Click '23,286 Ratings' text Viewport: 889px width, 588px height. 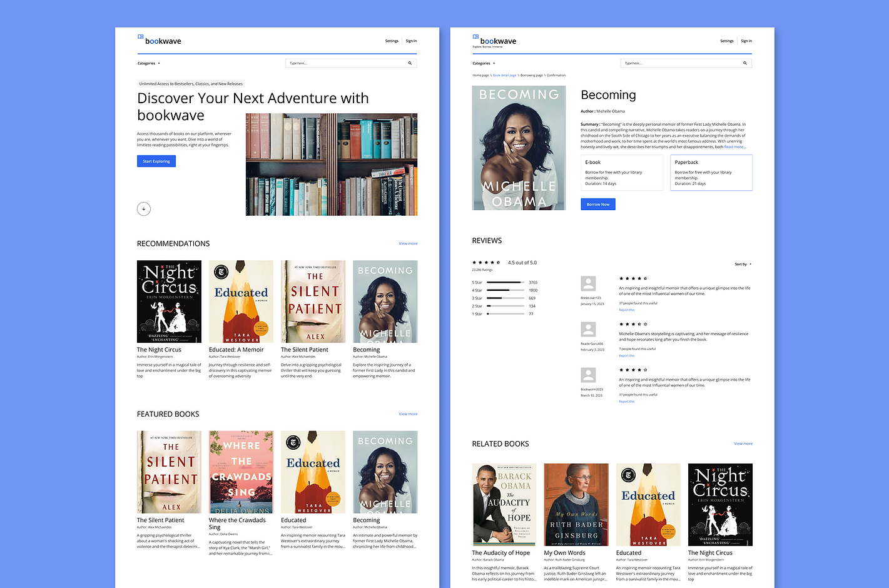[482, 270]
